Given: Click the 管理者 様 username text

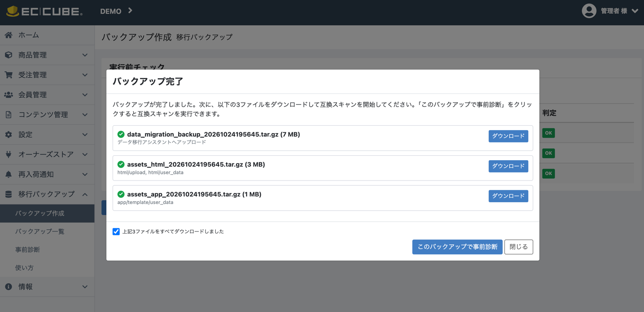Looking at the screenshot, I should pyautogui.click(x=613, y=11).
